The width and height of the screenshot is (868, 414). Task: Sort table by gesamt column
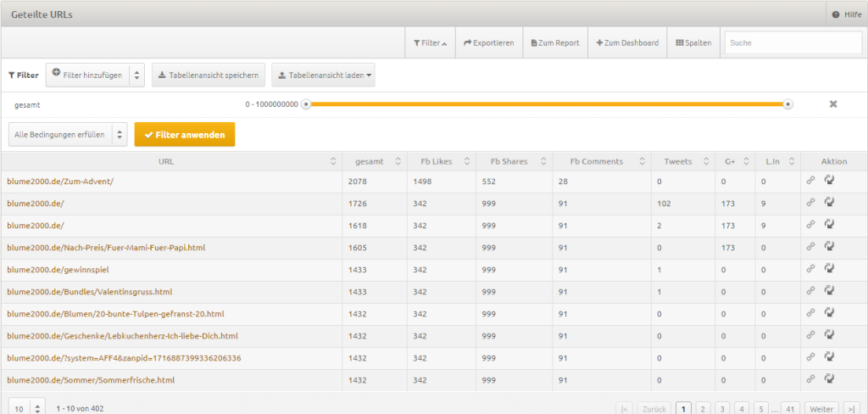374,161
